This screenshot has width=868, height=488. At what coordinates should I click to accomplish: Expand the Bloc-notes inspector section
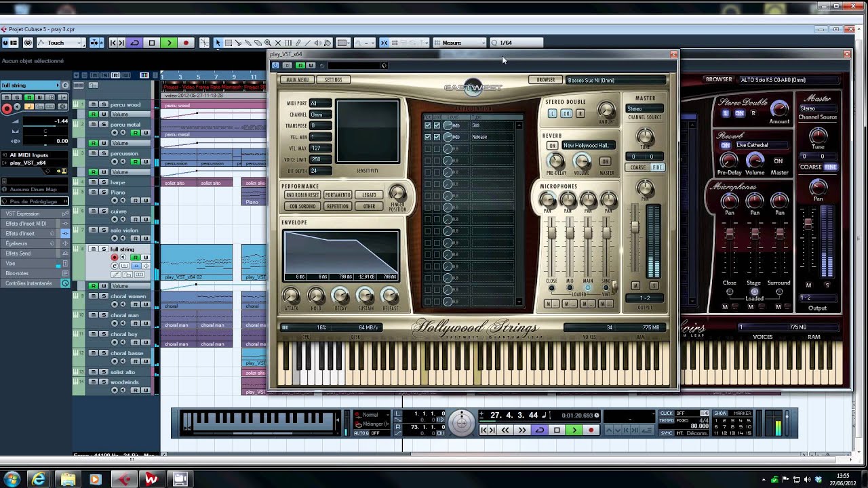point(34,273)
